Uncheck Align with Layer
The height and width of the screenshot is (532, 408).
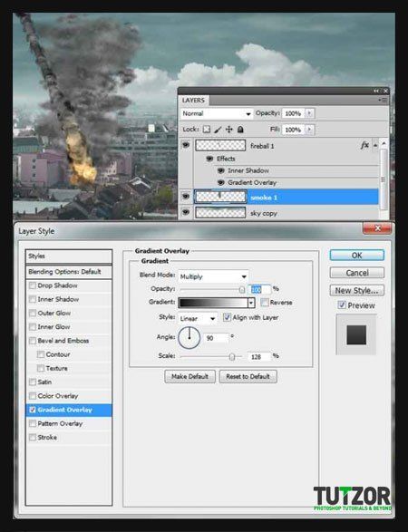[x=227, y=317]
